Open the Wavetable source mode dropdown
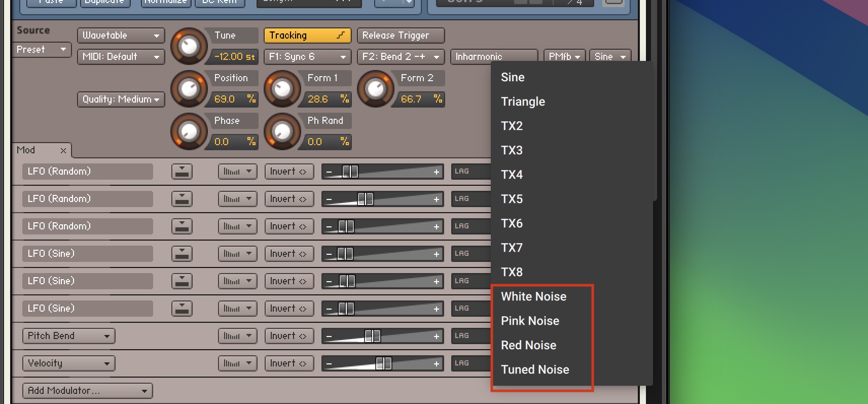The width and height of the screenshot is (868, 404). (121, 36)
